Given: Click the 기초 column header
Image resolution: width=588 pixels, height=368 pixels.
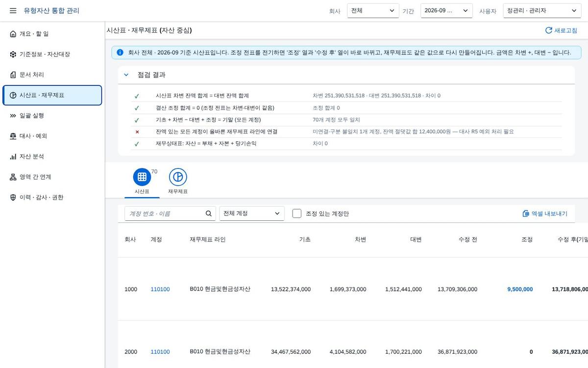Looking at the screenshot, I should coord(305,239).
